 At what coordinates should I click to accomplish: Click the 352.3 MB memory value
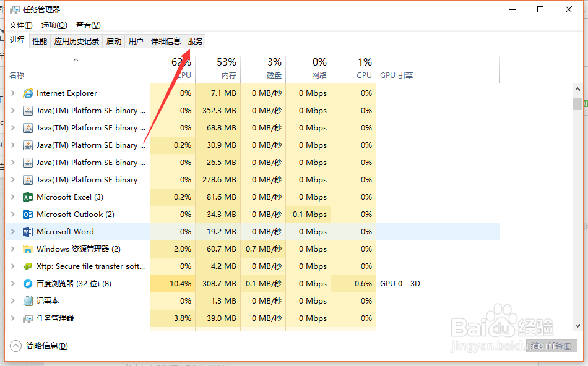[x=219, y=111]
